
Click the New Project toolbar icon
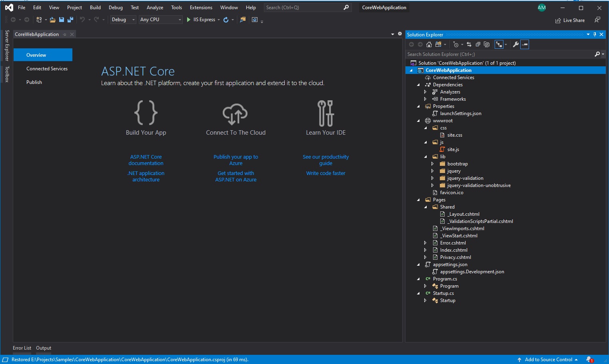click(x=39, y=20)
